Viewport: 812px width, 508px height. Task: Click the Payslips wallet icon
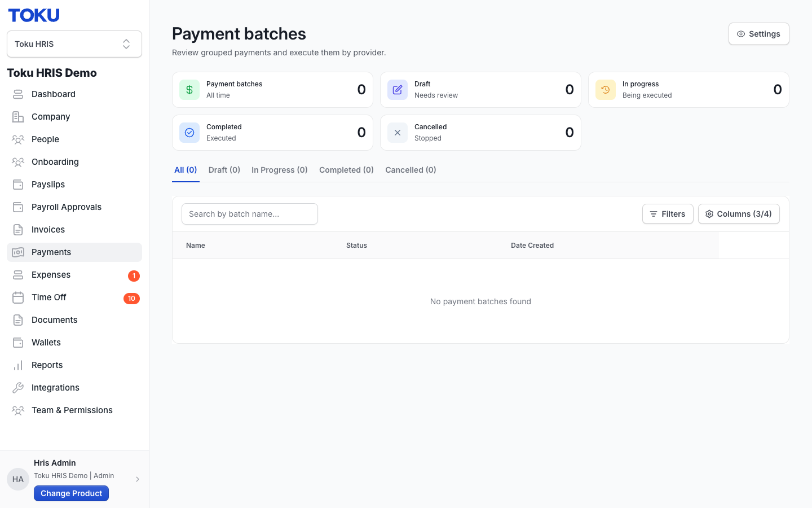pyautogui.click(x=18, y=185)
